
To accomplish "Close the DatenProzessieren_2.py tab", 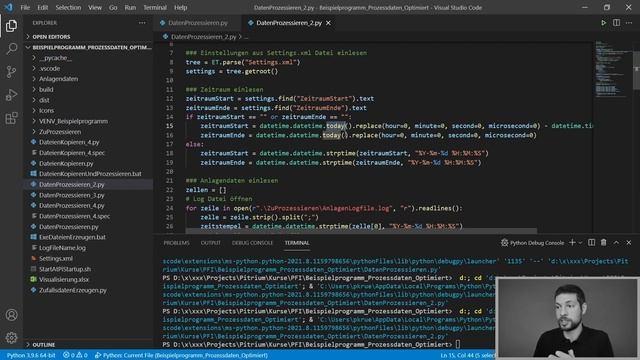I will [329, 23].
